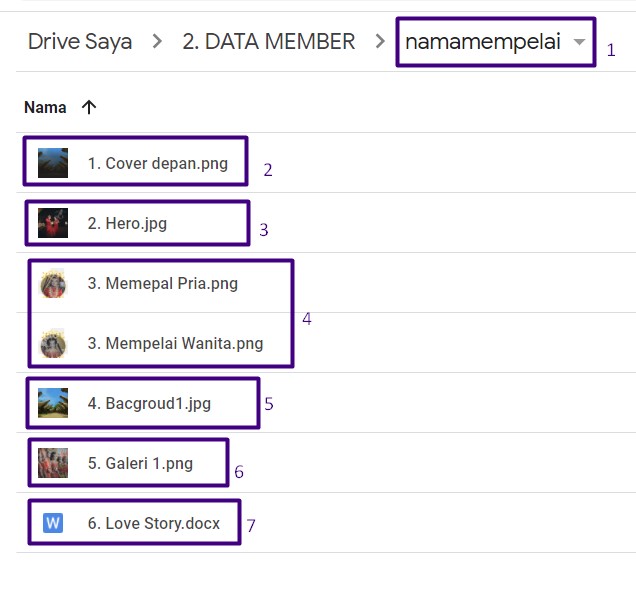The height and width of the screenshot is (591, 636).
Task: Navigate to 2. DATA MEMBER folder
Action: pos(268,42)
